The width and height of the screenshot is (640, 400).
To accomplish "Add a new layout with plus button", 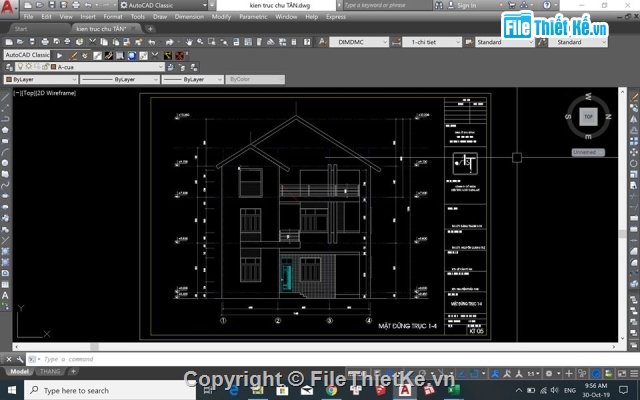I will 73,371.
